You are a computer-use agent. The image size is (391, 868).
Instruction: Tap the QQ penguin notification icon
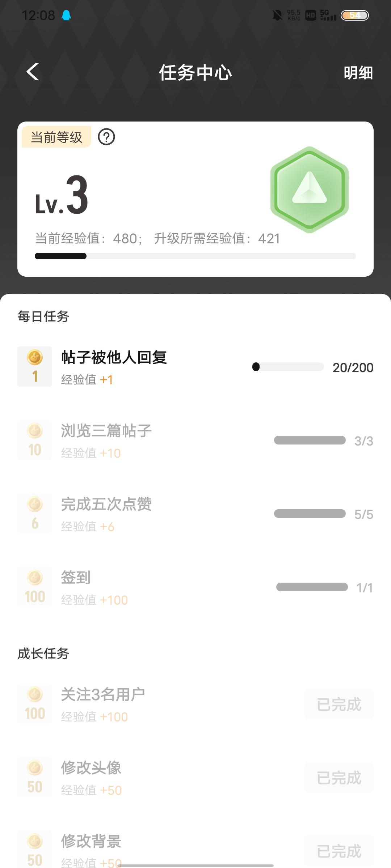tap(66, 15)
